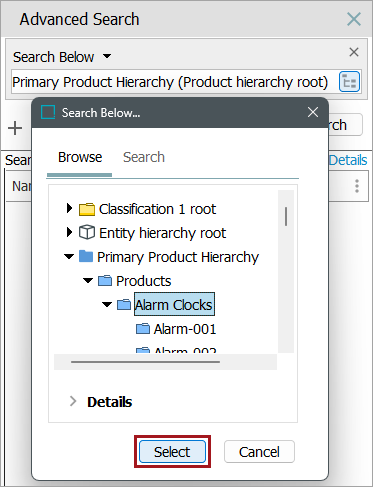Click the Products folder icon
Viewport: 373px width, 487px height.
[105, 281]
